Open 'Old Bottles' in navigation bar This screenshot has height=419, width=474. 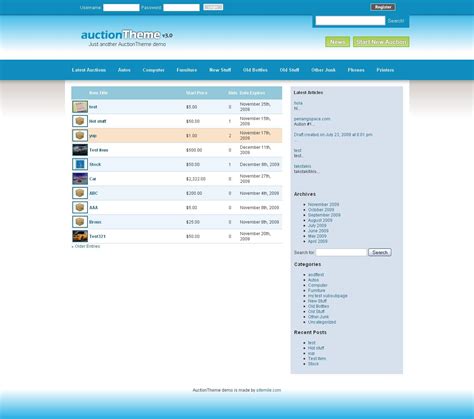255,70
